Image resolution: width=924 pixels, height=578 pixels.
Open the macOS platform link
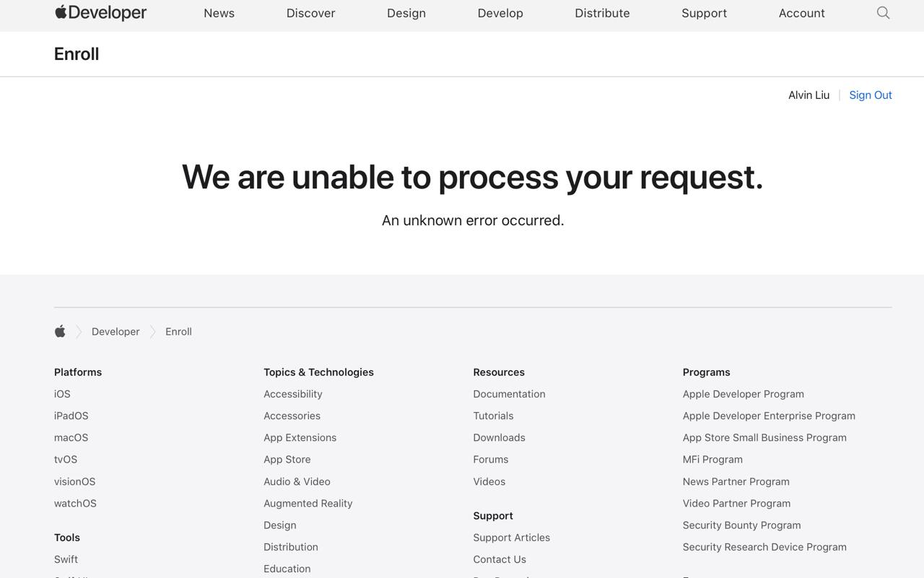(x=71, y=437)
